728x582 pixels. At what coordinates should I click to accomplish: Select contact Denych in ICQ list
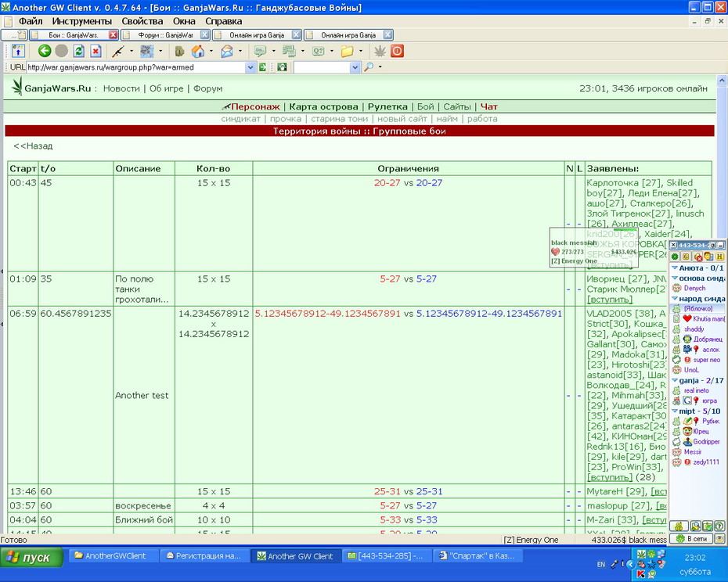point(694,288)
